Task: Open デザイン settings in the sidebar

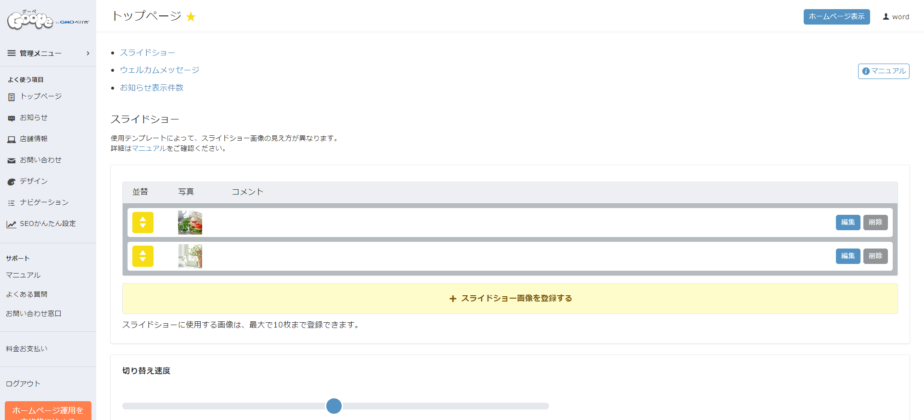Action: click(x=33, y=181)
